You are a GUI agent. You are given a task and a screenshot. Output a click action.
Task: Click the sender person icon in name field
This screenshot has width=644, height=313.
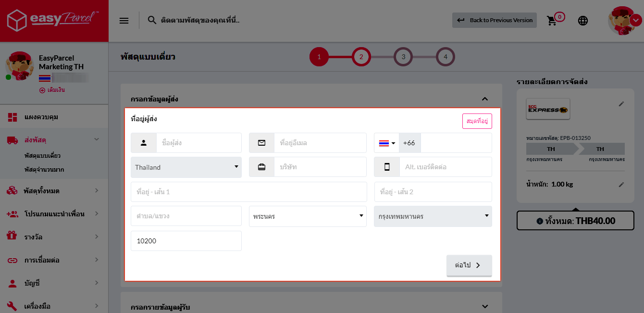[x=143, y=143]
